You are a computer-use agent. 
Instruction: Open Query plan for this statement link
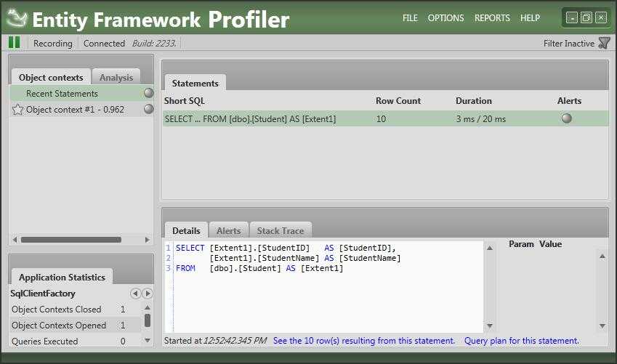click(x=522, y=341)
